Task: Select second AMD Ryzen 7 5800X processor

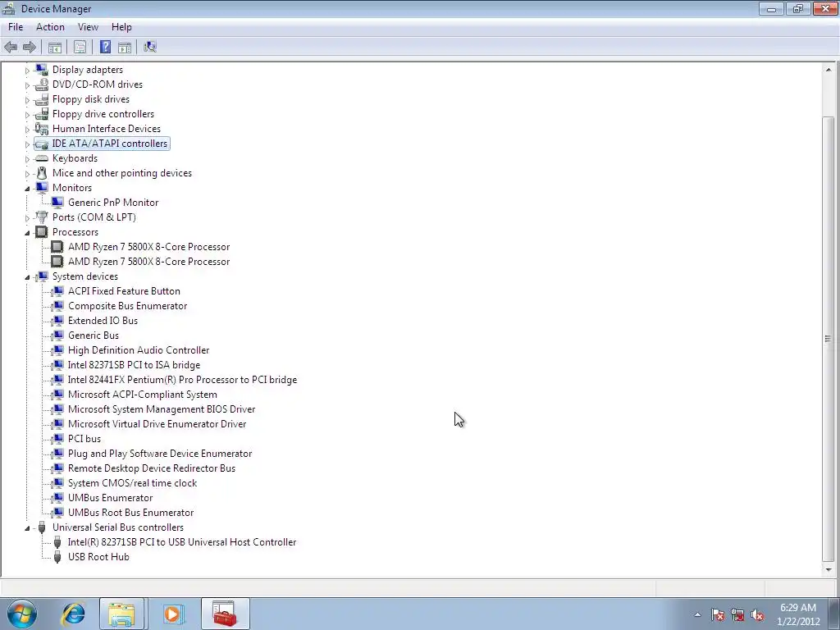Action: pos(149,262)
